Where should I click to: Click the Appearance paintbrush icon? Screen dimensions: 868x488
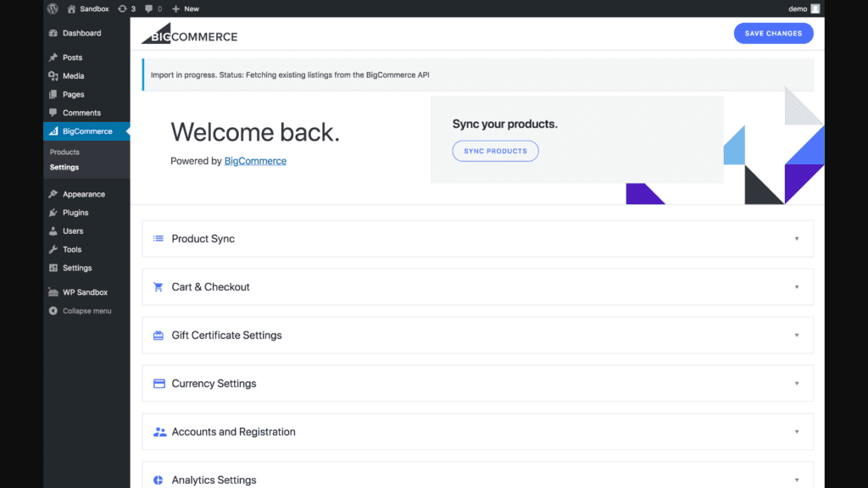(53, 194)
